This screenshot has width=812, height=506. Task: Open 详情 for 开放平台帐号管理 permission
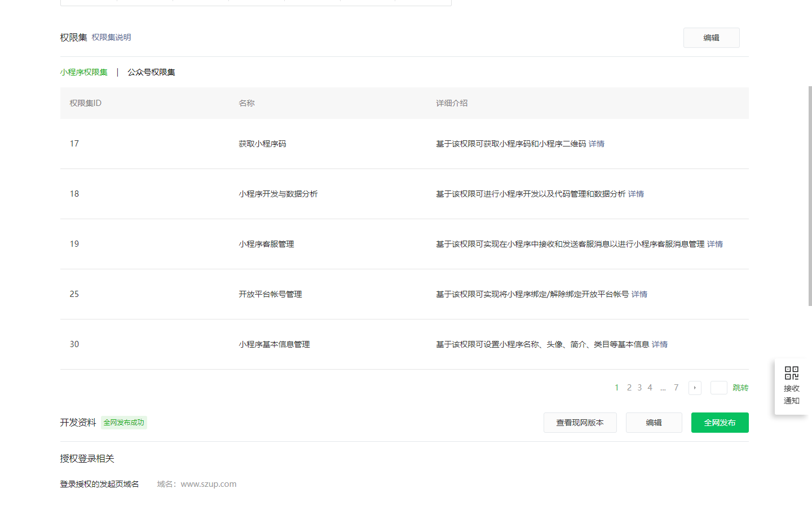639,294
